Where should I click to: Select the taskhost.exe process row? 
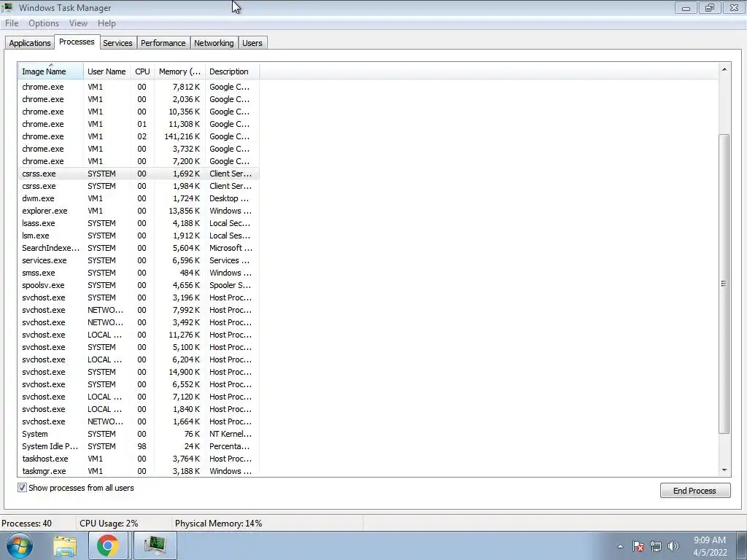139,459
